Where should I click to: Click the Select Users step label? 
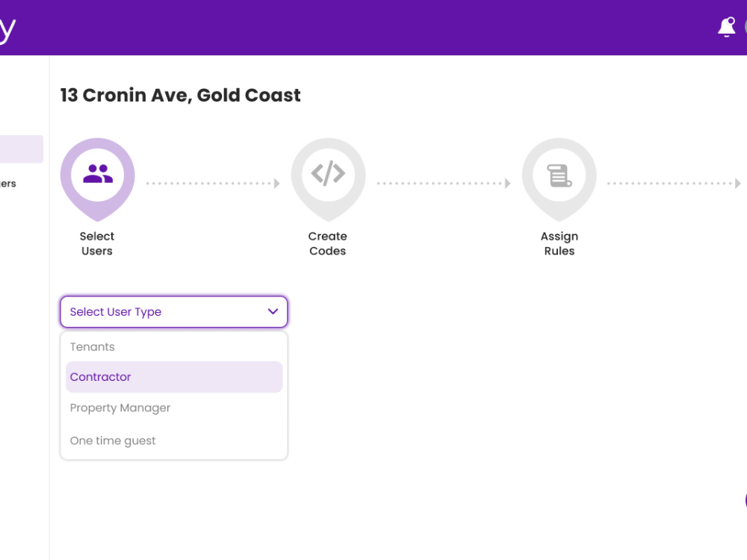coord(97,243)
